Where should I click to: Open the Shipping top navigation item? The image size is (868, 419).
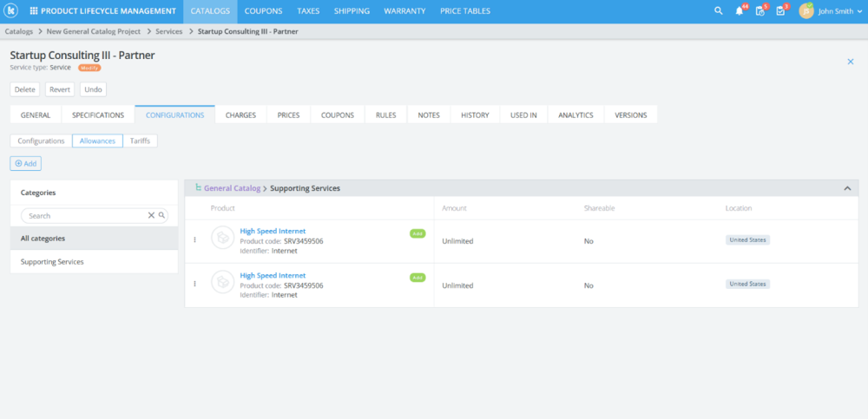pyautogui.click(x=352, y=11)
